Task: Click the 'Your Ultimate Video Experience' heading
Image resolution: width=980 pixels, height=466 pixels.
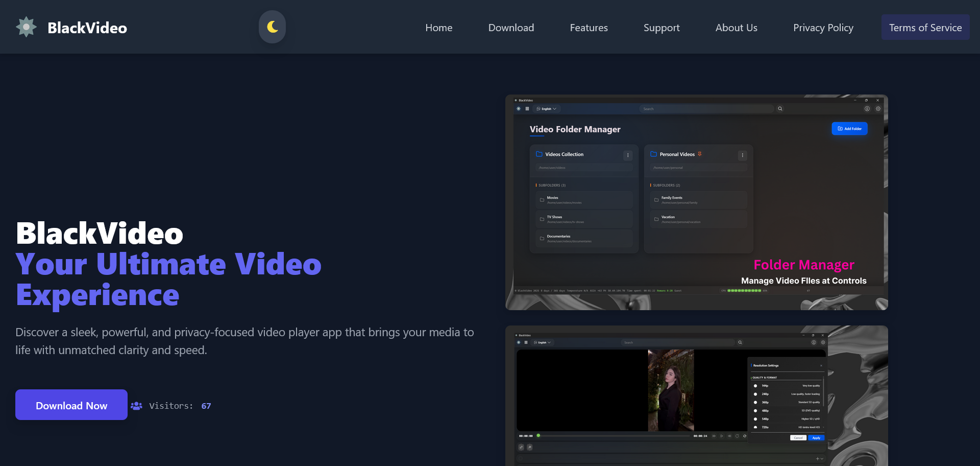Action: click(168, 279)
